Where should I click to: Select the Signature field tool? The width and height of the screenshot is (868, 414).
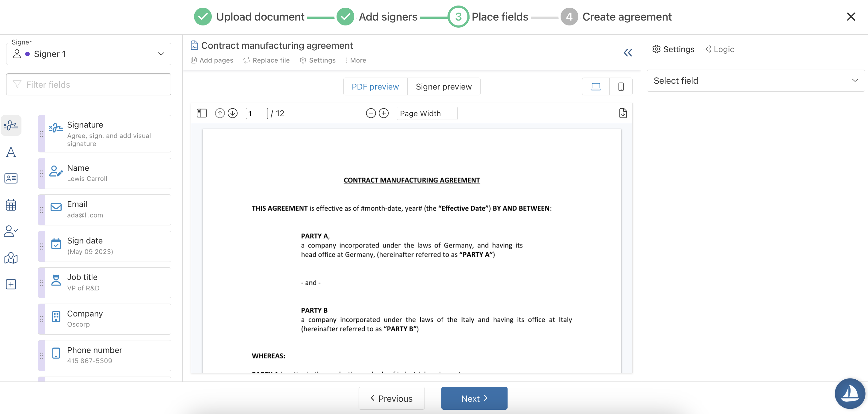[11, 125]
